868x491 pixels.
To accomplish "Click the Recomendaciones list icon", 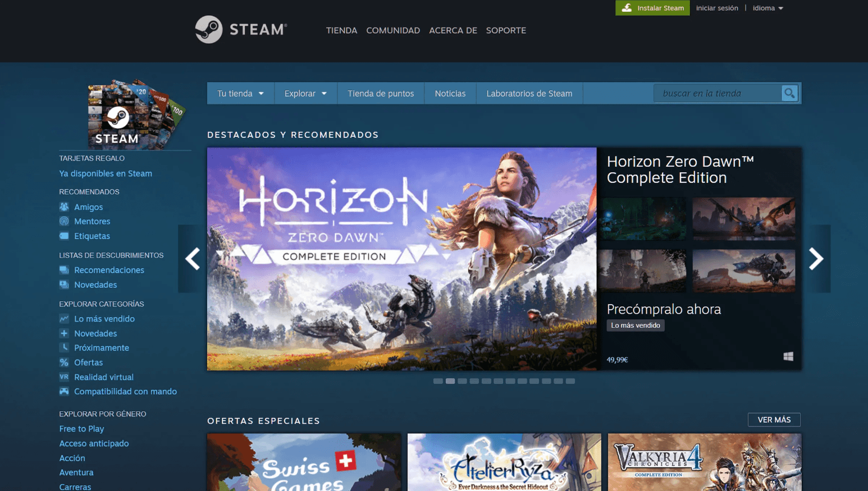I will pyautogui.click(x=64, y=270).
